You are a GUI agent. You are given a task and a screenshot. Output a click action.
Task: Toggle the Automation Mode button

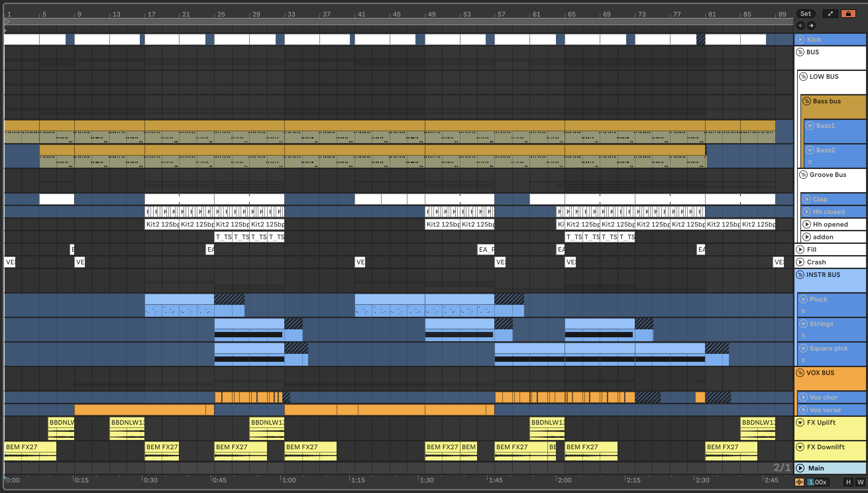831,14
